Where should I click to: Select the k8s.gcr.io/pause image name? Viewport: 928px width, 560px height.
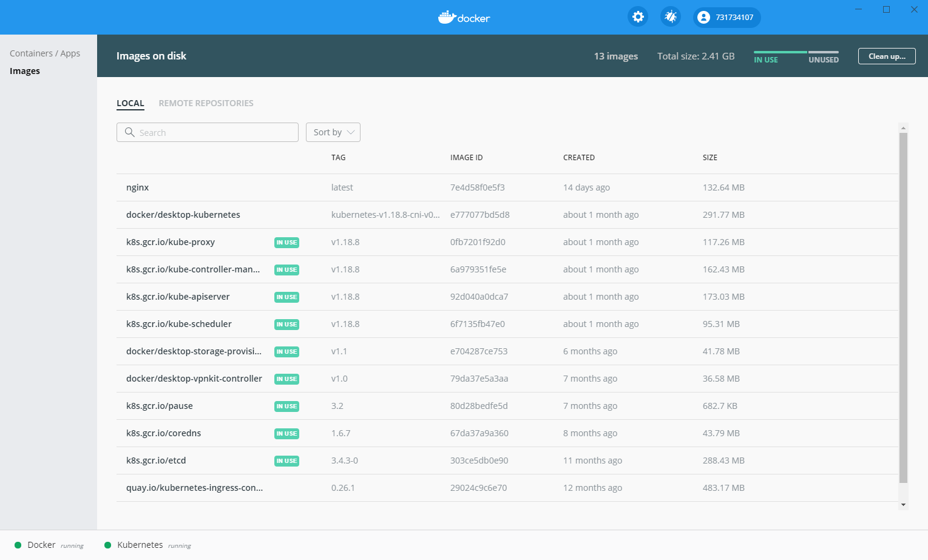(x=160, y=406)
